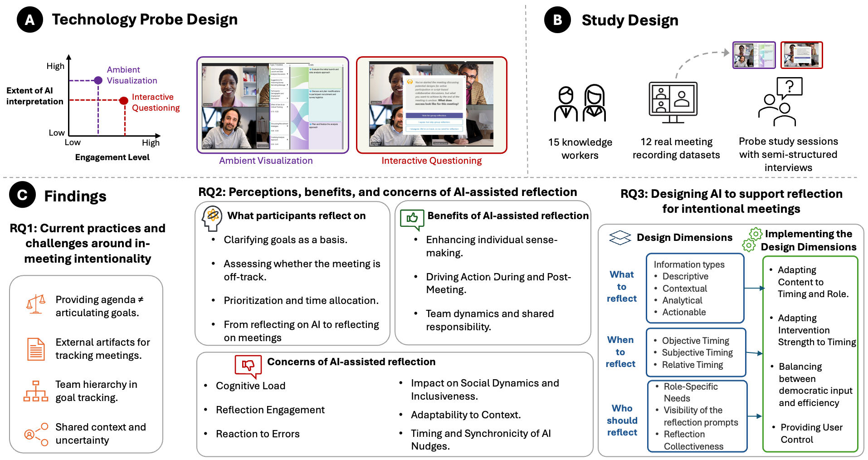Click the document icon for External artifacts
This screenshot has width=868, height=460.
[x=36, y=349]
